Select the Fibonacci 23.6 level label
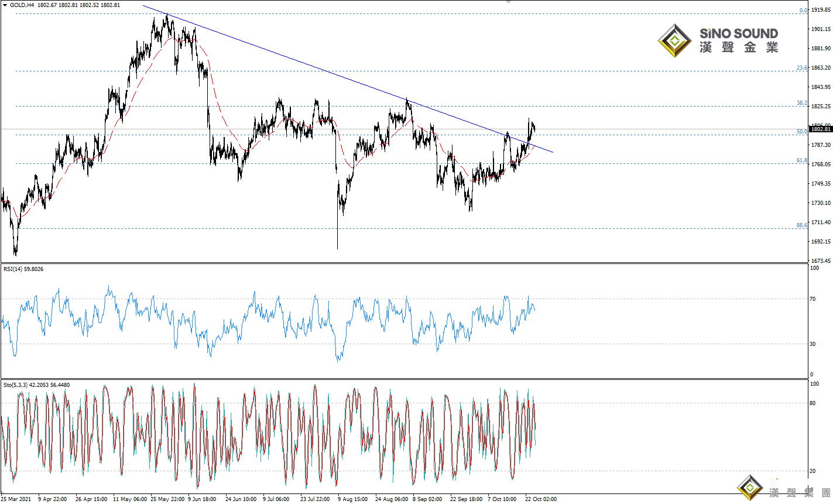Screen dimensions: 833x504 (x=802, y=68)
